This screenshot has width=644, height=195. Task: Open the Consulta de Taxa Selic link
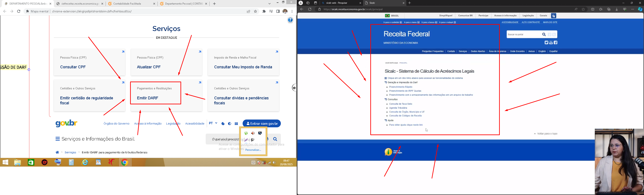click(401, 104)
